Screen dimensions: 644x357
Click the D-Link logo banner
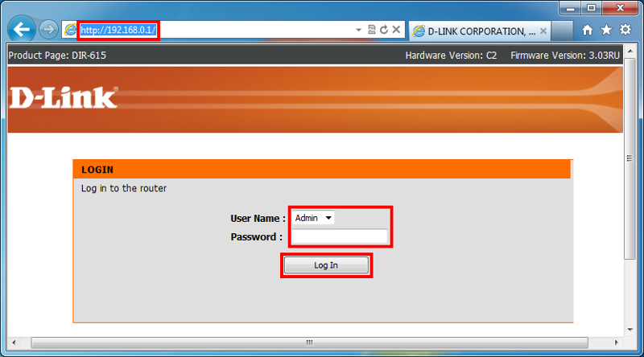point(64,97)
